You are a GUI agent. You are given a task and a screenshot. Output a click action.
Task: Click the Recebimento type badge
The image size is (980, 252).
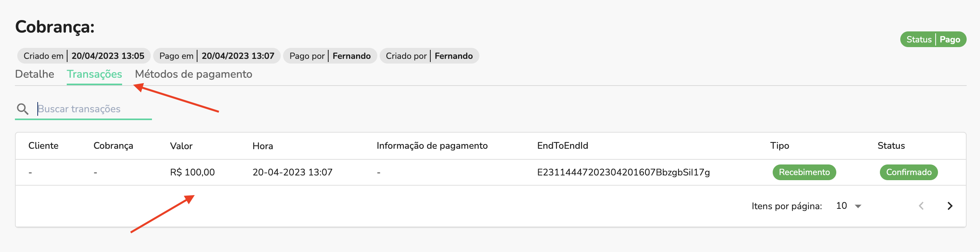pos(804,172)
